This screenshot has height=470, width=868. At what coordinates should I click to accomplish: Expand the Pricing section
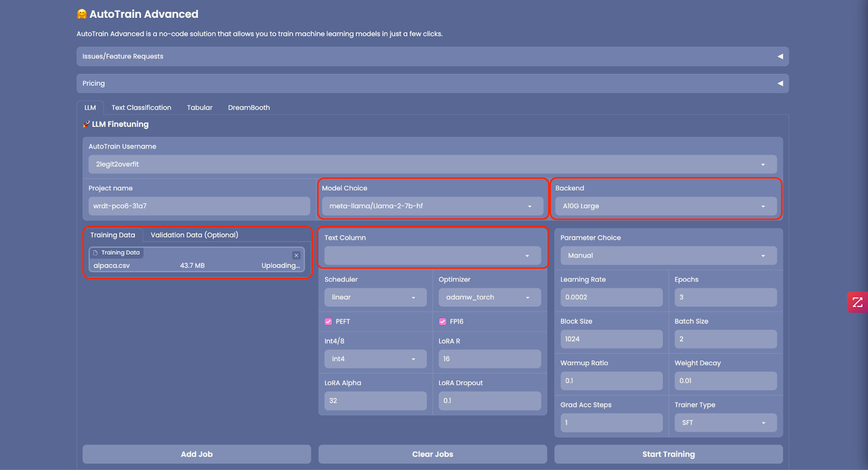[x=432, y=84]
